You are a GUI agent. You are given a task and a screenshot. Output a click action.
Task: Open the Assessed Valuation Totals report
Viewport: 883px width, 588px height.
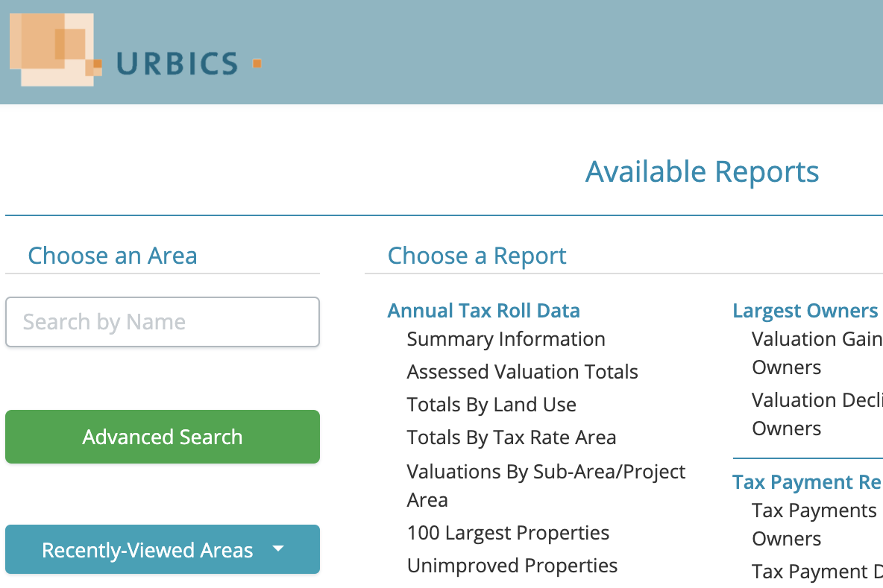522,372
